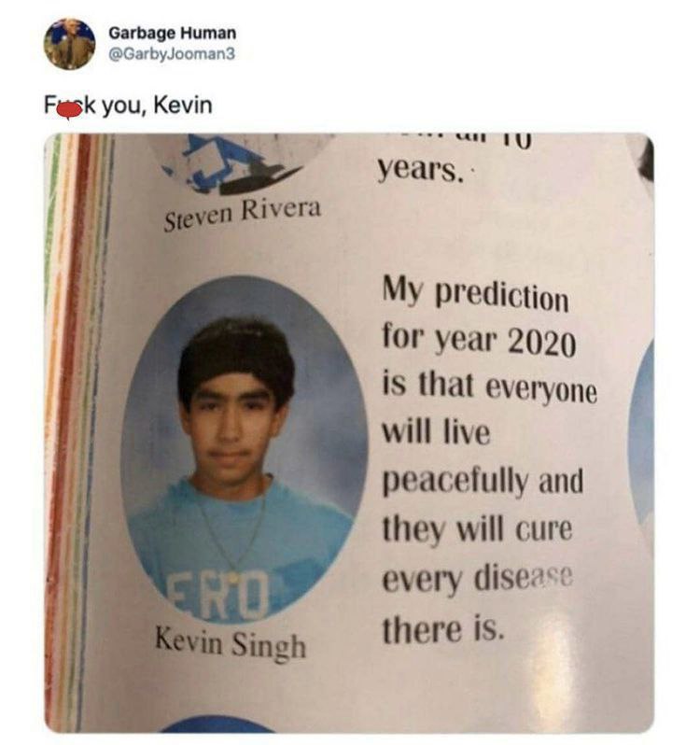Select the tweet text ending in Kevin

[x=128, y=105]
